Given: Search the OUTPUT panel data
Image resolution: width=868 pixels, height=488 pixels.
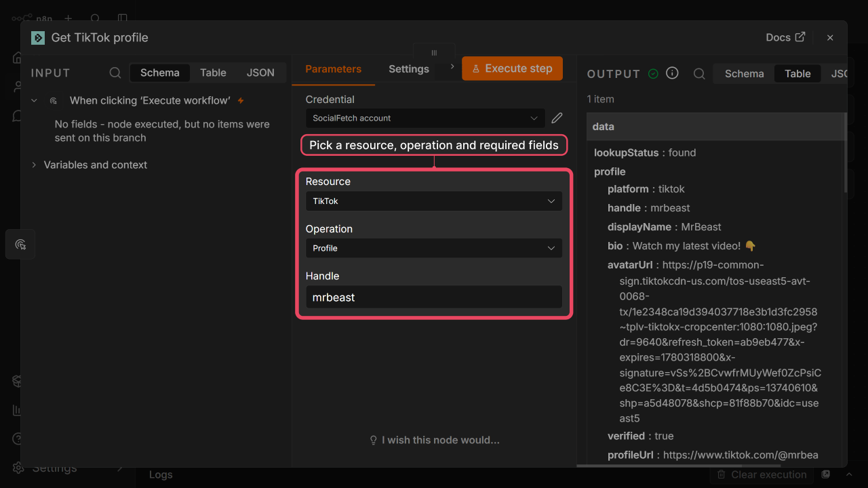Looking at the screenshot, I should [699, 73].
